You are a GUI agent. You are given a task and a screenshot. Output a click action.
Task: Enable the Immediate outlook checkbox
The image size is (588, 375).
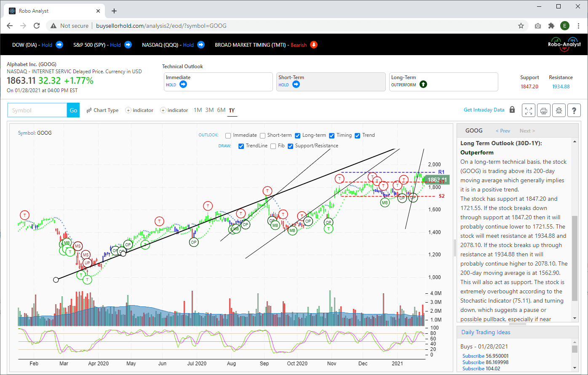pos(228,136)
